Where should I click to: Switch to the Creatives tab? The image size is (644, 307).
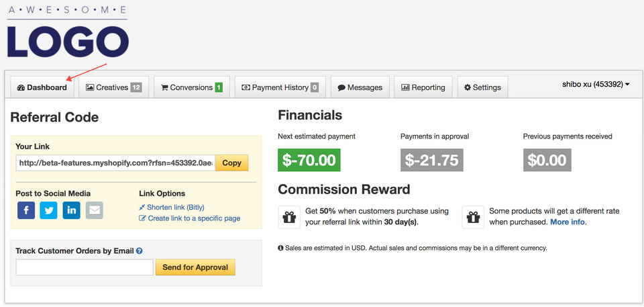point(113,87)
